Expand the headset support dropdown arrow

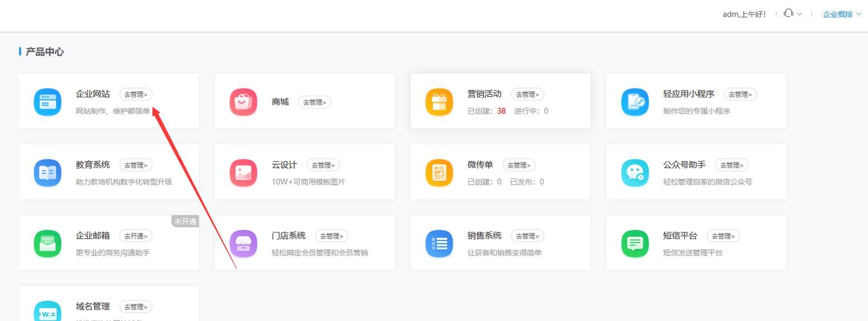tap(799, 14)
